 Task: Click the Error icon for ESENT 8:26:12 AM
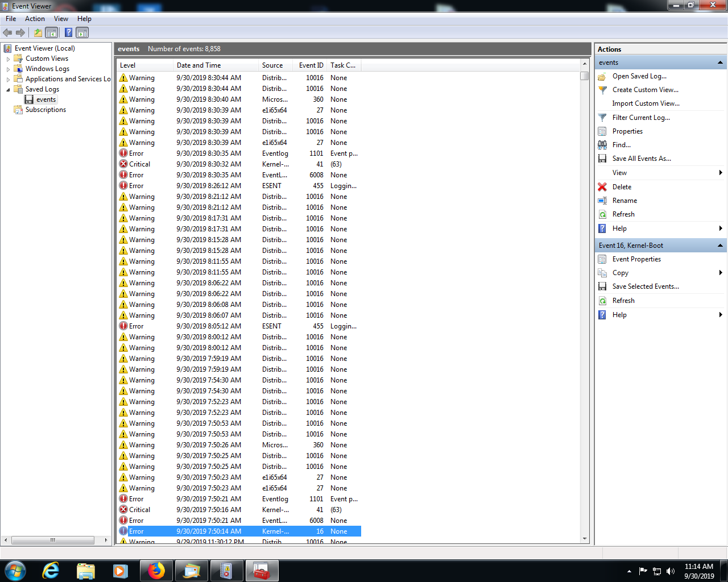pos(123,186)
